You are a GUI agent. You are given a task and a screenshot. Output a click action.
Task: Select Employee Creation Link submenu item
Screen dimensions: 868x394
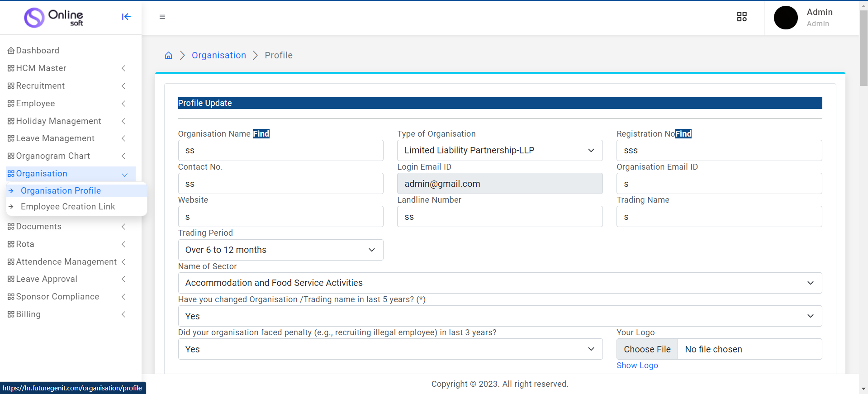click(68, 207)
